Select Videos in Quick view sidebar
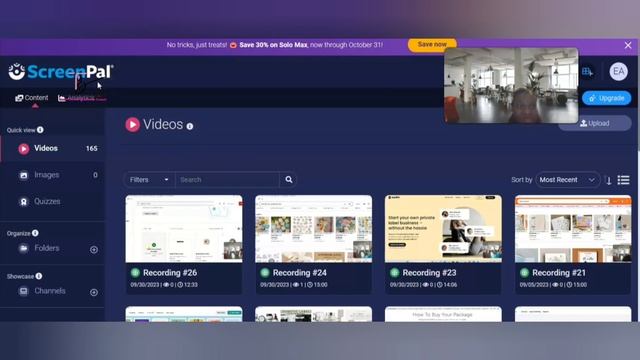The height and width of the screenshot is (360, 640). [52, 149]
